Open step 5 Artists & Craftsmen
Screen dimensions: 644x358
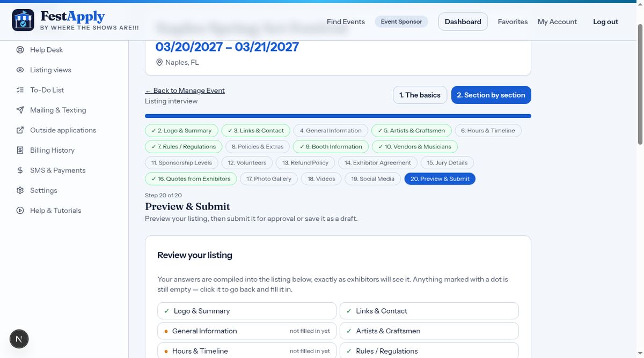pos(411,131)
